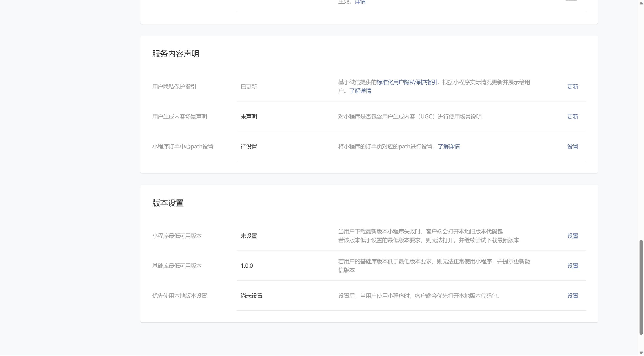Screen dimensions: 644x356
Task: Open 了解详情 for order center path
Action: coord(449,147)
